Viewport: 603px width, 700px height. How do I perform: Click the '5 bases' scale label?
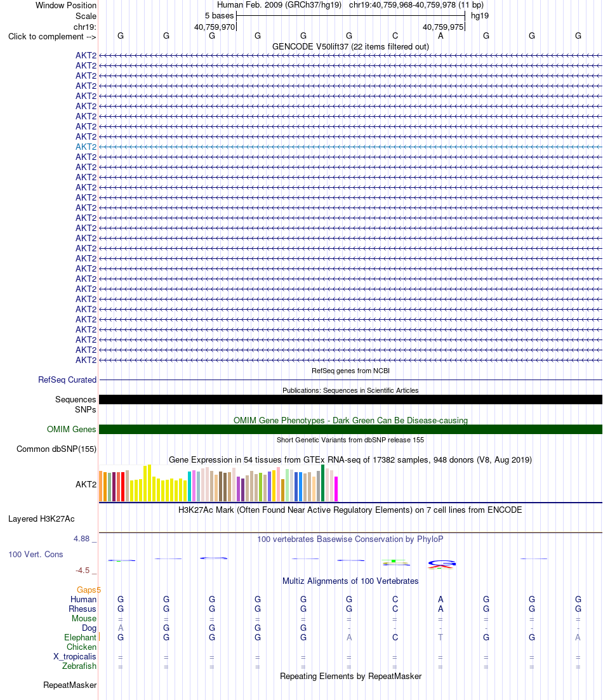tap(220, 16)
